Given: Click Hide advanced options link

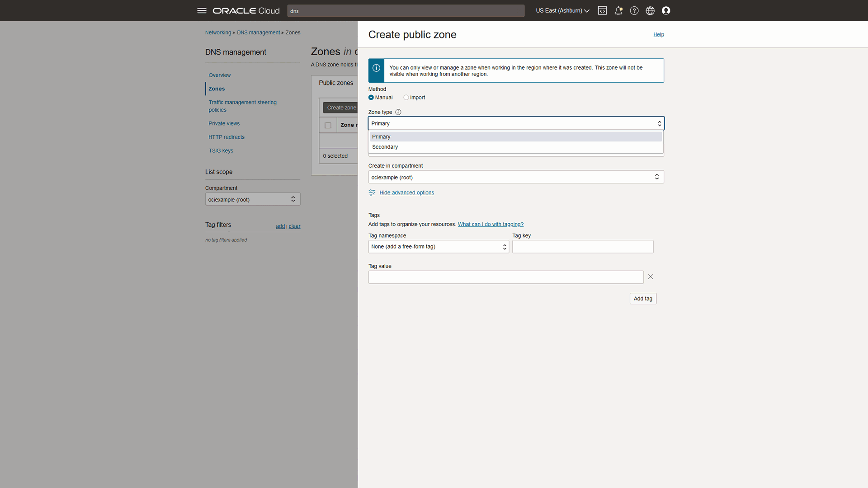Looking at the screenshot, I should 406,192.
